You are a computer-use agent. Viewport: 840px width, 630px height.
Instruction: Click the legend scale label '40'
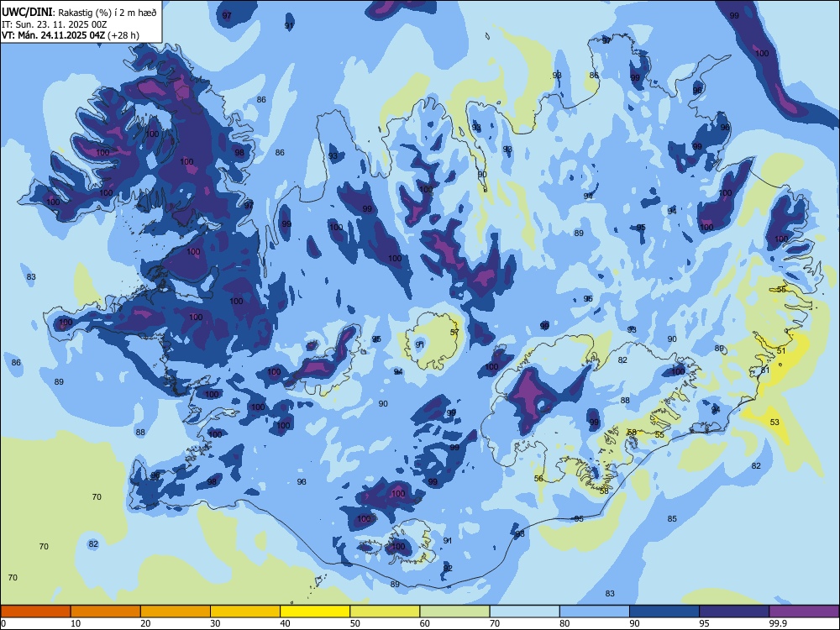(285, 623)
